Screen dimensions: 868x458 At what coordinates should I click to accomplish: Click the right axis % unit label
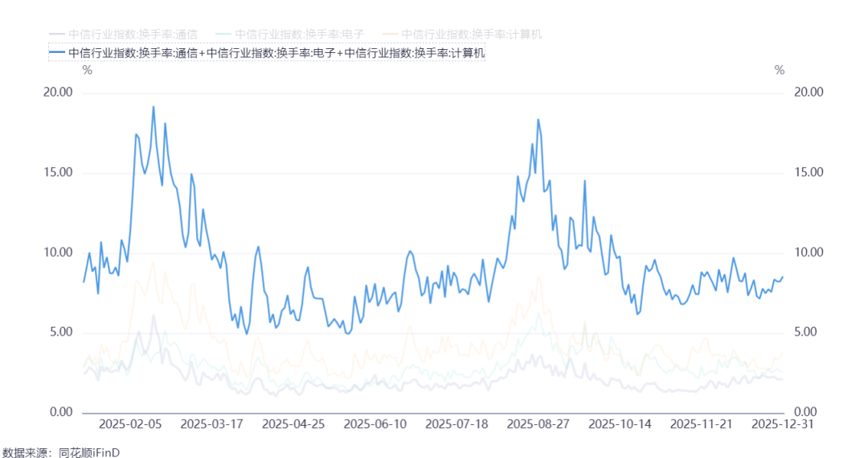click(780, 70)
